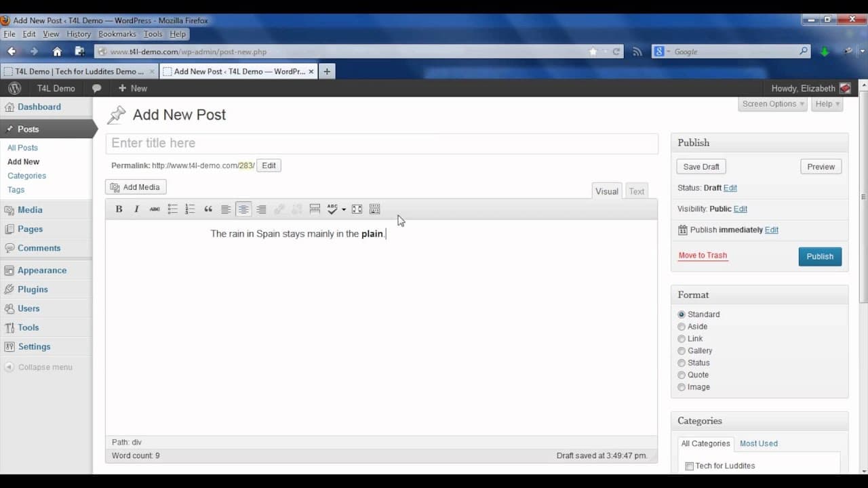
Task: Click the Publish button
Action: tap(820, 256)
